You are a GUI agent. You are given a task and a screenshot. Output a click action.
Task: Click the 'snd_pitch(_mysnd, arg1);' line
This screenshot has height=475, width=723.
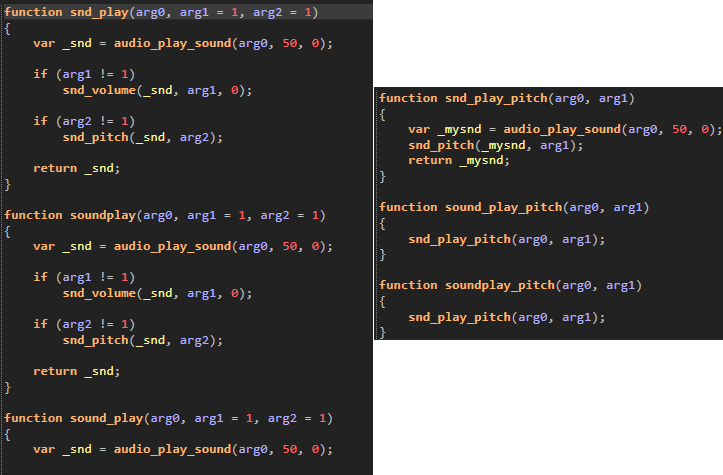496,145
